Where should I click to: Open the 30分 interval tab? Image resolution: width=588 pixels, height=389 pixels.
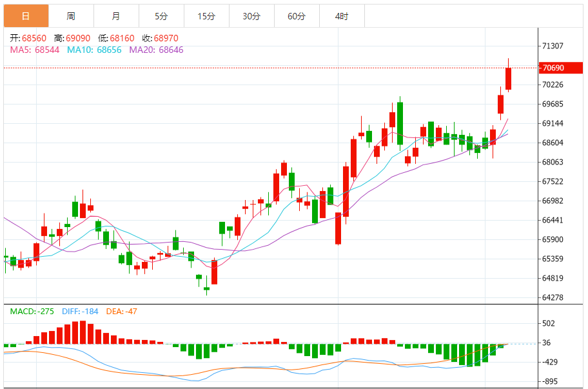[x=251, y=16]
